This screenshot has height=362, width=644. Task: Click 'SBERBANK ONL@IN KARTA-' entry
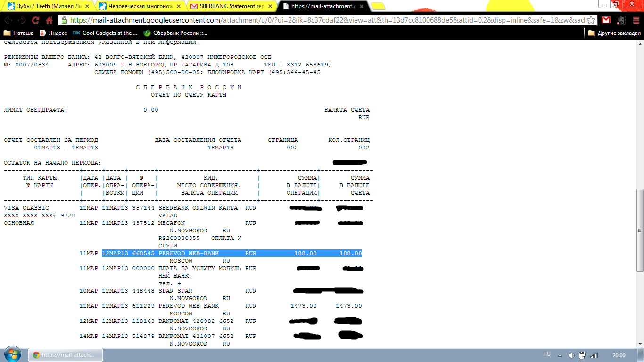[200, 208]
